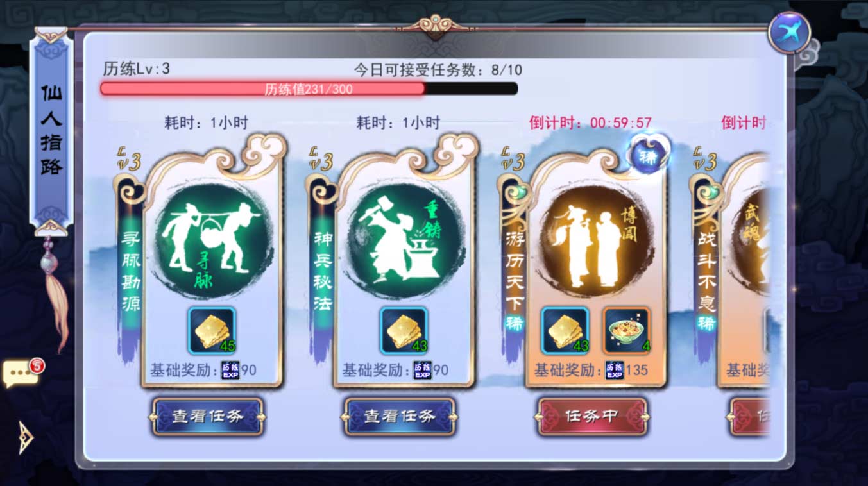This screenshot has width=868, height=486.
Task: Select the food bowl reward icon showing 4
Action: point(626,330)
